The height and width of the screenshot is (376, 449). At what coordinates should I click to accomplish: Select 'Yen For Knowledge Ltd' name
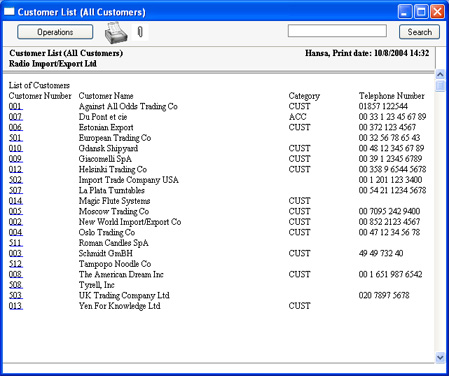pyautogui.click(x=119, y=306)
